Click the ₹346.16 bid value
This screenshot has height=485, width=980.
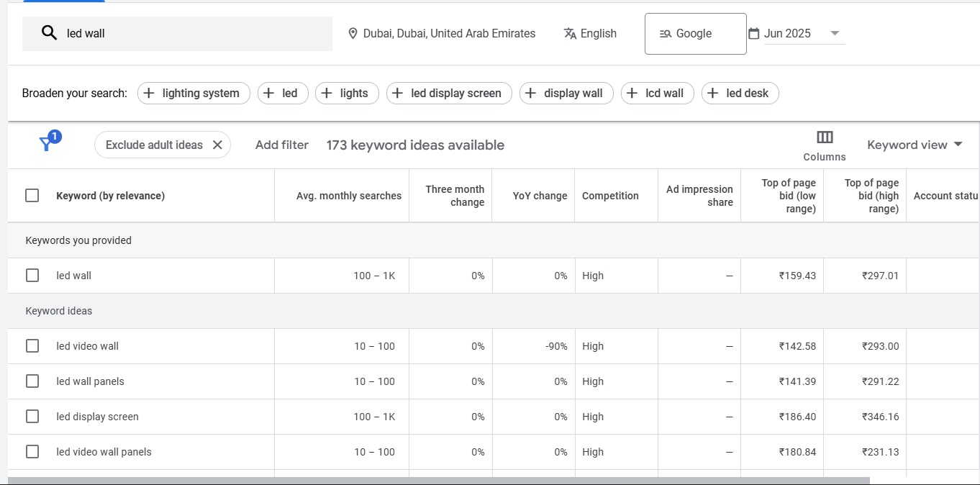[x=880, y=417]
